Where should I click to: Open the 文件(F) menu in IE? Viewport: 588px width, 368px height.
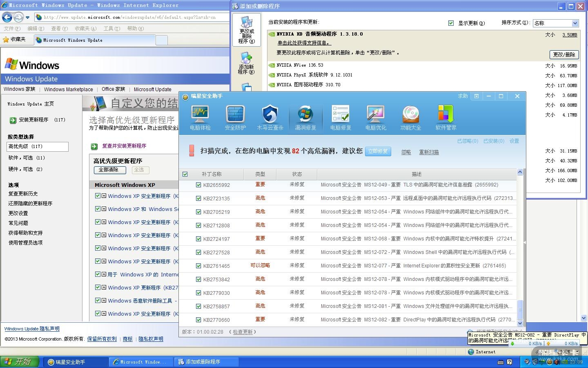tap(12, 29)
